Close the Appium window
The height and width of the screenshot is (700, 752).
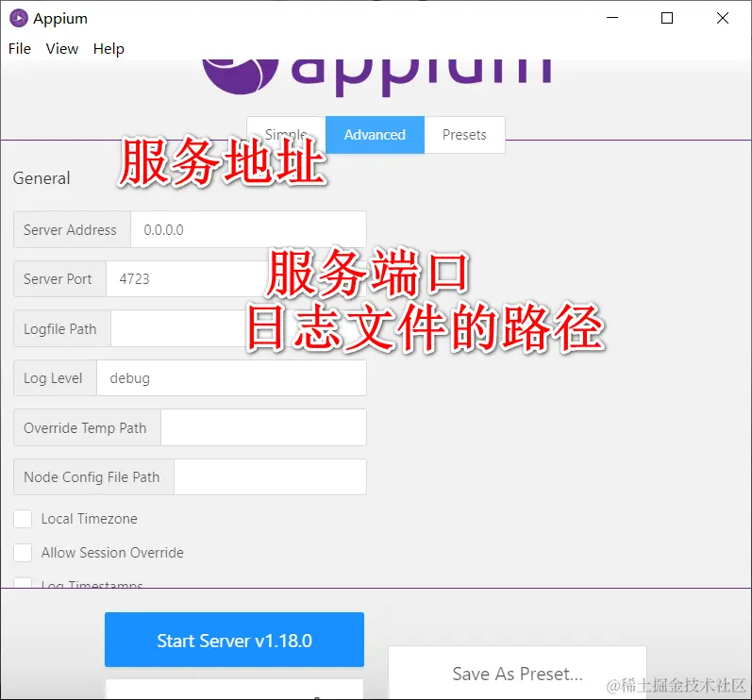point(722,18)
